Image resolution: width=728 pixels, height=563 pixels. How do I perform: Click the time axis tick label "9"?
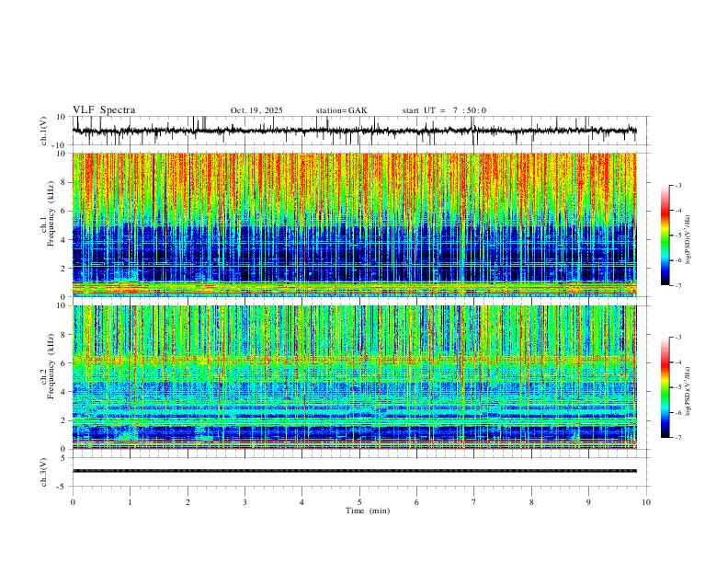[588, 502]
